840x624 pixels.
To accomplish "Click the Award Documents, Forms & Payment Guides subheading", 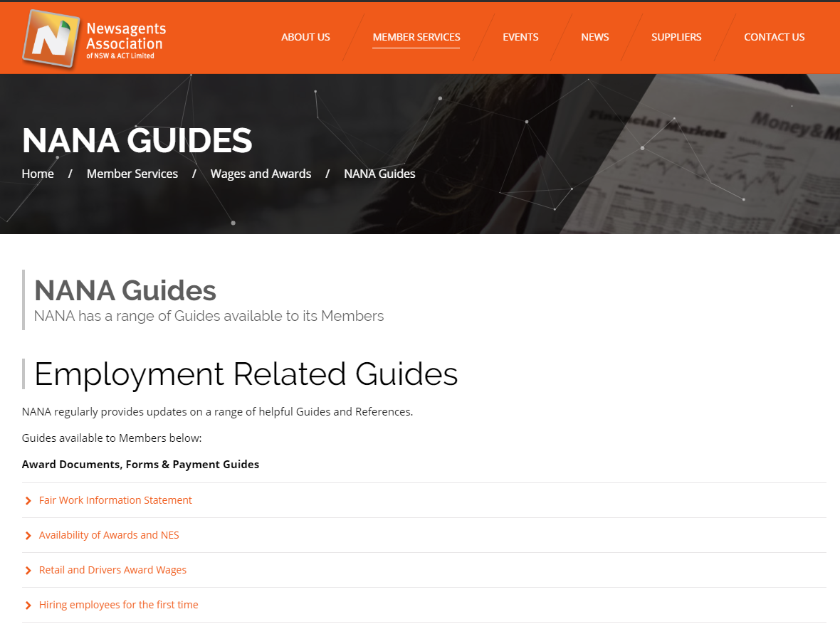I will click(140, 465).
